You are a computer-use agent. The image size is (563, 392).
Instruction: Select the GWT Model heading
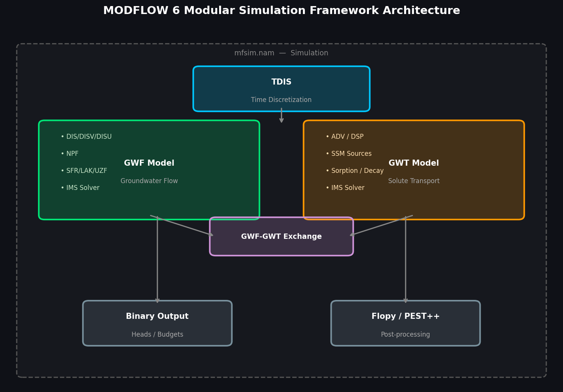click(x=414, y=163)
